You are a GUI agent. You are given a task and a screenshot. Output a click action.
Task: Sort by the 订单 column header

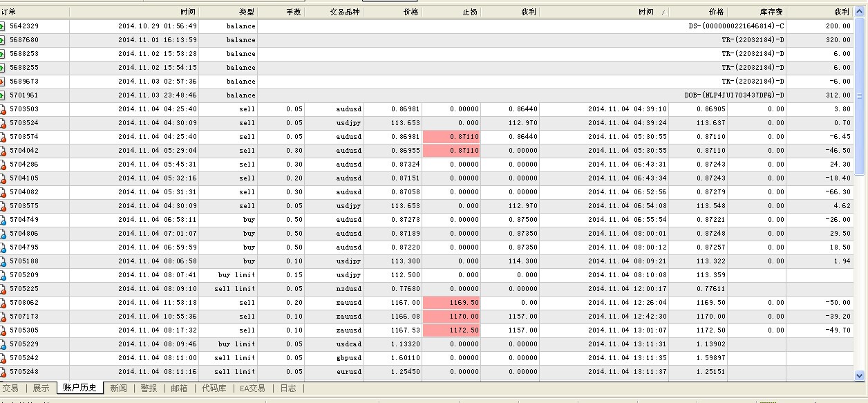point(35,12)
